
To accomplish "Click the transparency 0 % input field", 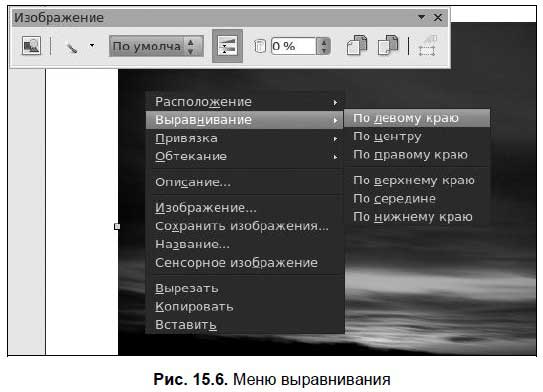I will pyautogui.click(x=293, y=46).
